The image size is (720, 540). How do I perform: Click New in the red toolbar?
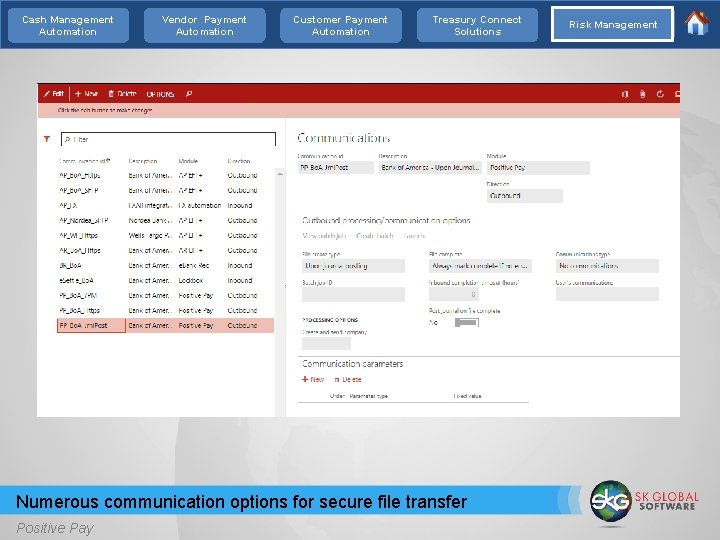tap(87, 94)
